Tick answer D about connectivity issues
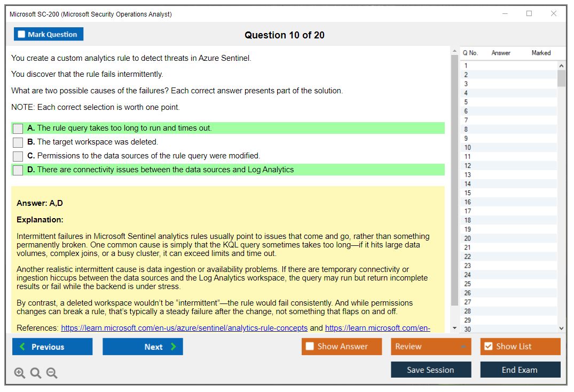The height and width of the screenshot is (392, 574). (x=18, y=170)
